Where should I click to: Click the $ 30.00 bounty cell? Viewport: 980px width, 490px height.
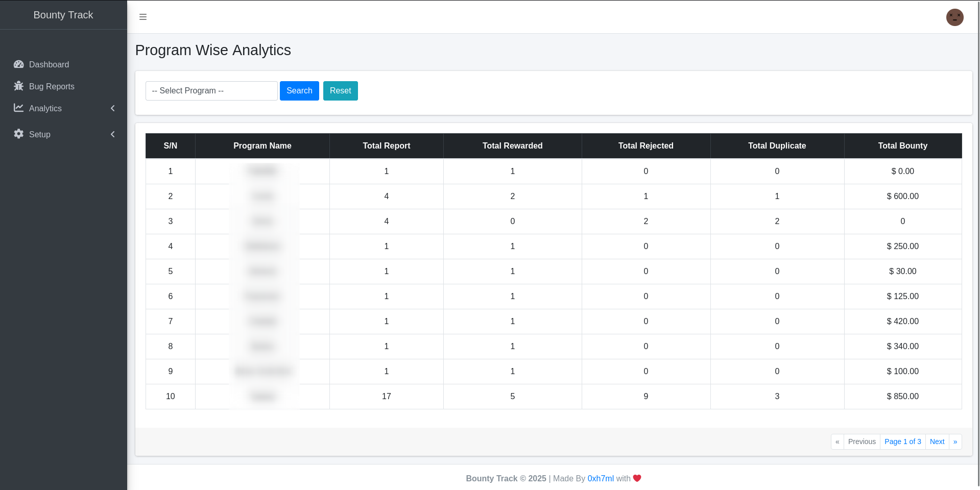903,272
